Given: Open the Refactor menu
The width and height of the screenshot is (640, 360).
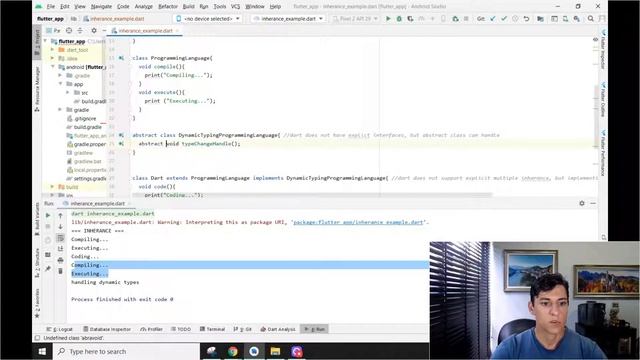Looking at the screenshot, I should click(x=168, y=7).
